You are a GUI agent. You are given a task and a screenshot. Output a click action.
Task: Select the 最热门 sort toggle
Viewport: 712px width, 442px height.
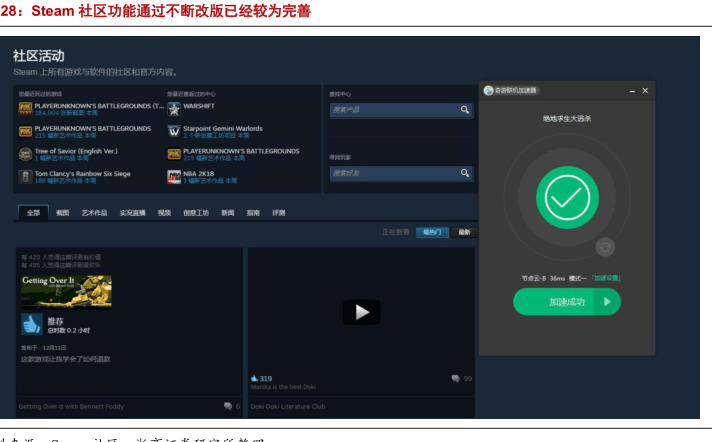tap(432, 232)
